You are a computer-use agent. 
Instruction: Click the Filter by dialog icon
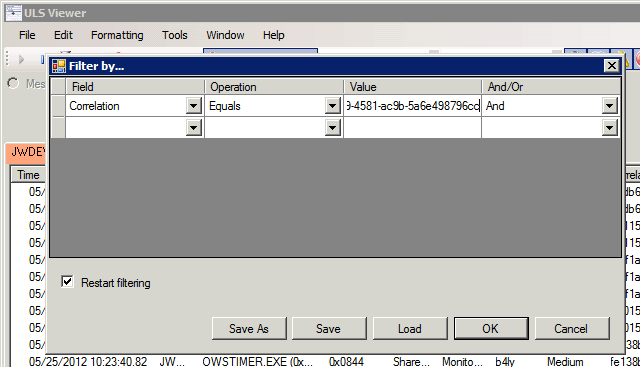[59, 66]
